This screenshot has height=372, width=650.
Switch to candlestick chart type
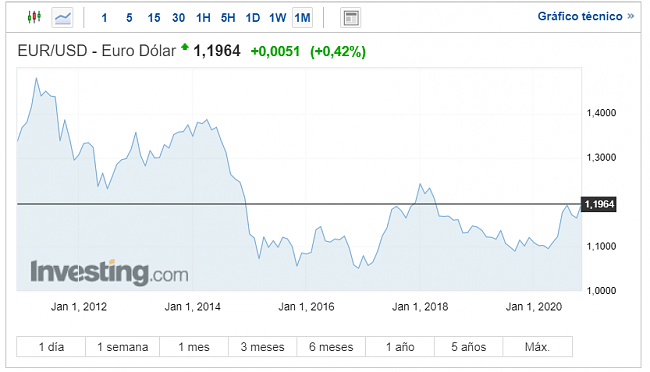pyautogui.click(x=34, y=17)
